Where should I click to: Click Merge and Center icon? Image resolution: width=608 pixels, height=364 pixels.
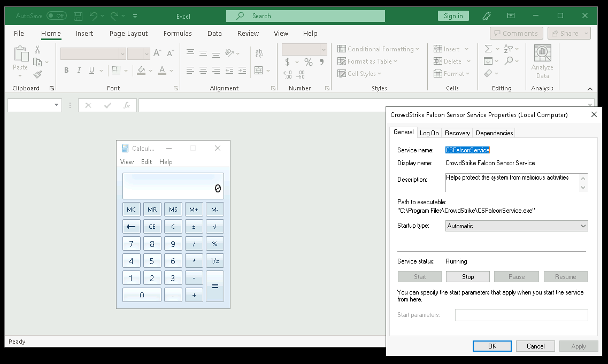click(258, 70)
